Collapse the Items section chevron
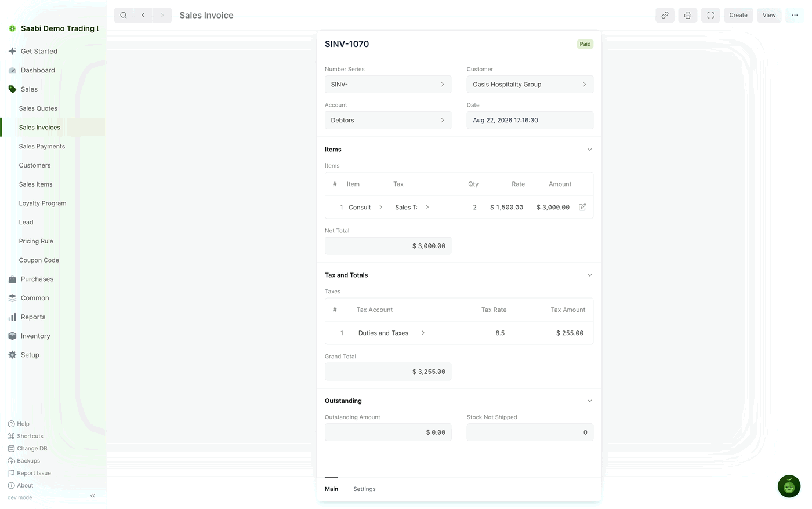812x509 pixels. coord(589,150)
